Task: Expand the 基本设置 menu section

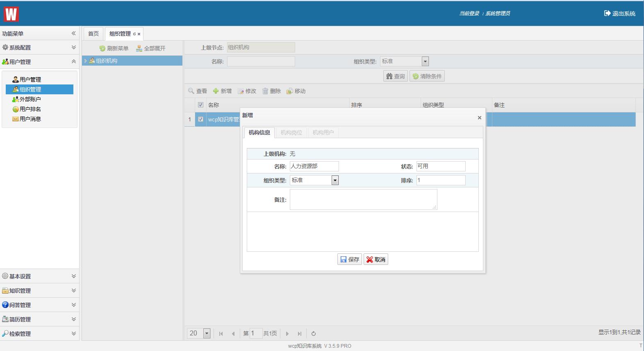Action: 39,276
